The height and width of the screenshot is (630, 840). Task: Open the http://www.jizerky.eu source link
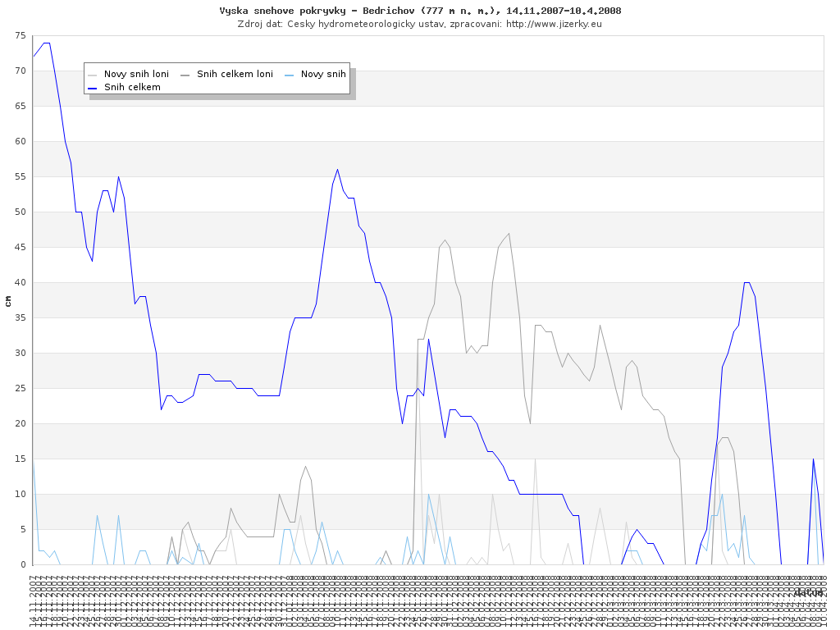(554, 24)
